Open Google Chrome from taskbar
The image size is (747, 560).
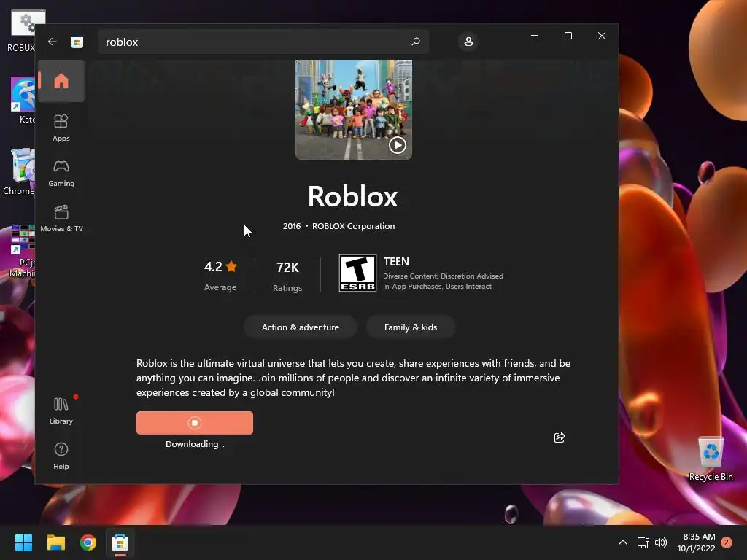coord(88,542)
